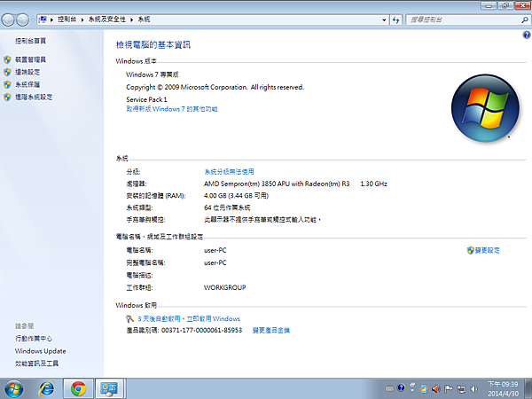Image resolution: width=532 pixels, height=399 pixels.
Task: Open network tray icon
Action: click(x=461, y=388)
